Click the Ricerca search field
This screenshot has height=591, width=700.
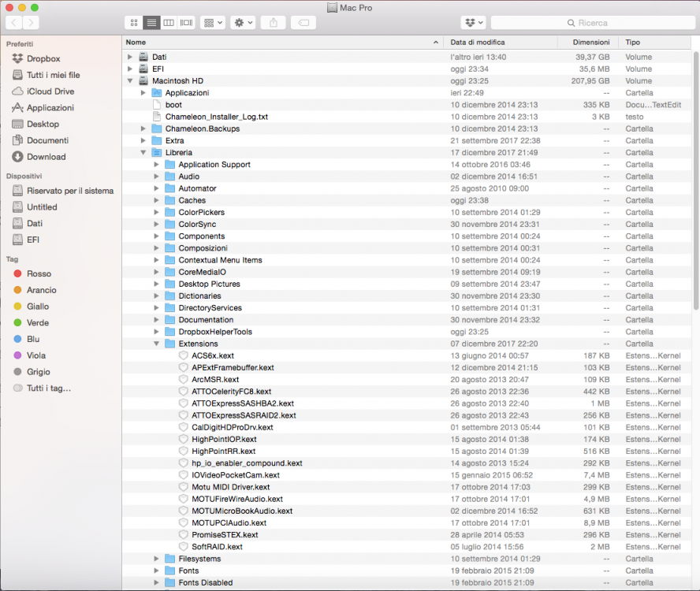click(x=593, y=23)
